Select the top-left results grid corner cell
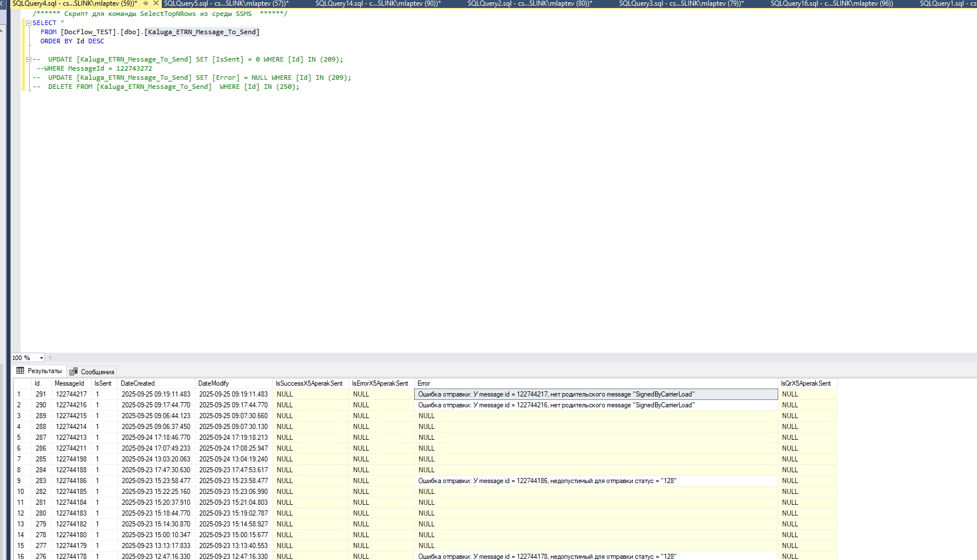The image size is (977, 560). pyautogui.click(x=23, y=383)
